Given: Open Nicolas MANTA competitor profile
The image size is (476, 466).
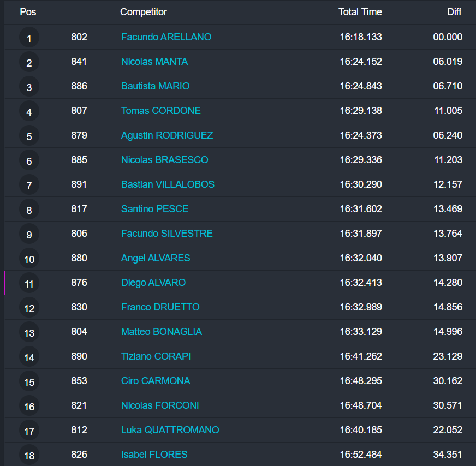Looking at the screenshot, I should click(154, 62).
